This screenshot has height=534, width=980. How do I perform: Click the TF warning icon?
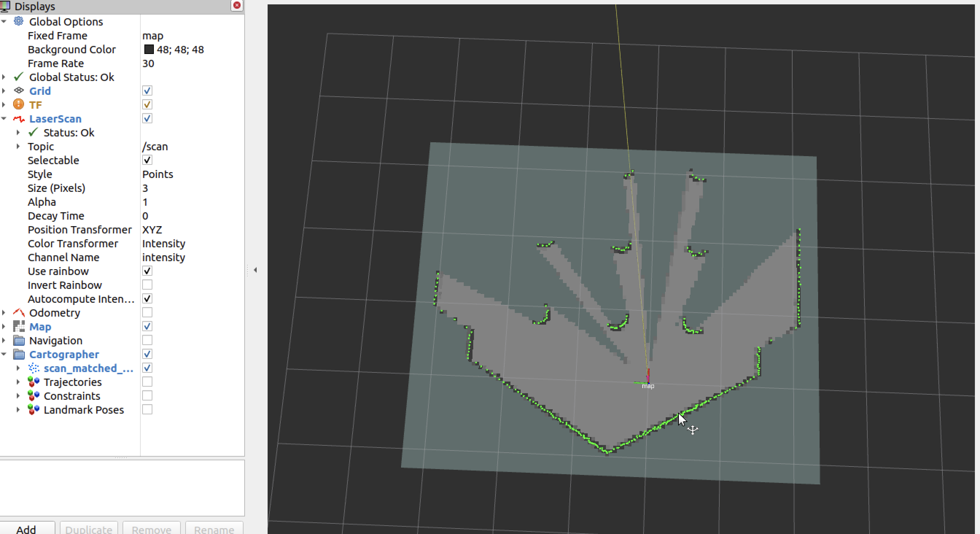(19, 104)
